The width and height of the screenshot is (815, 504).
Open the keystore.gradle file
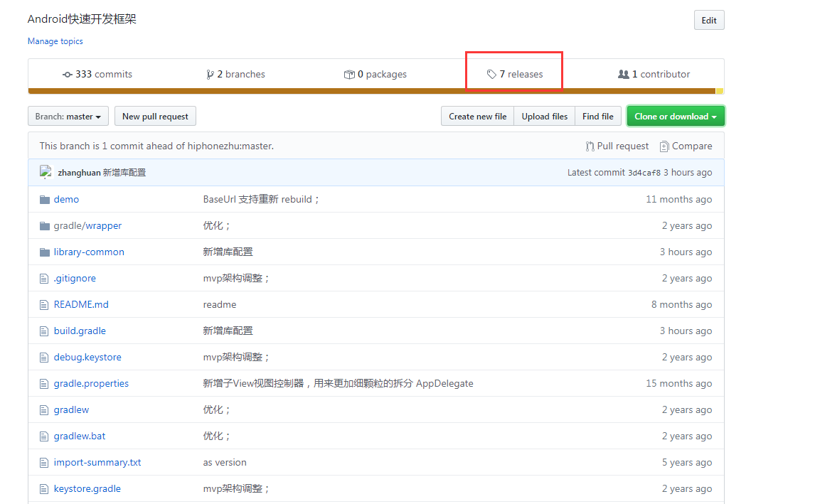pos(87,489)
